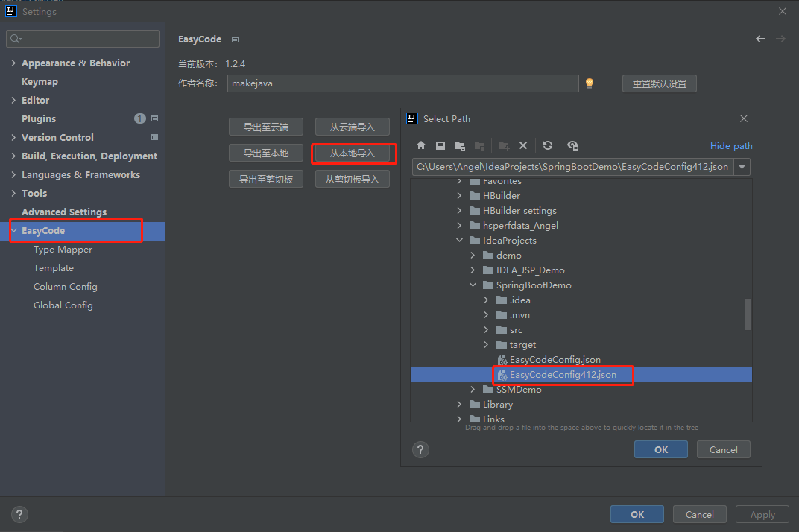Open help in Select Path dialog
Viewport: 799px width, 532px height.
[x=420, y=449]
